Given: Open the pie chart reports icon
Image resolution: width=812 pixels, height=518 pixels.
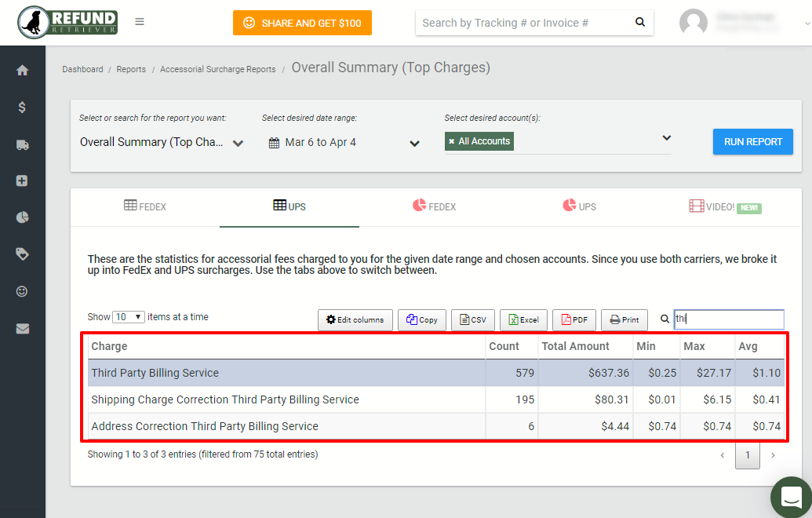Looking at the screenshot, I should (23, 217).
